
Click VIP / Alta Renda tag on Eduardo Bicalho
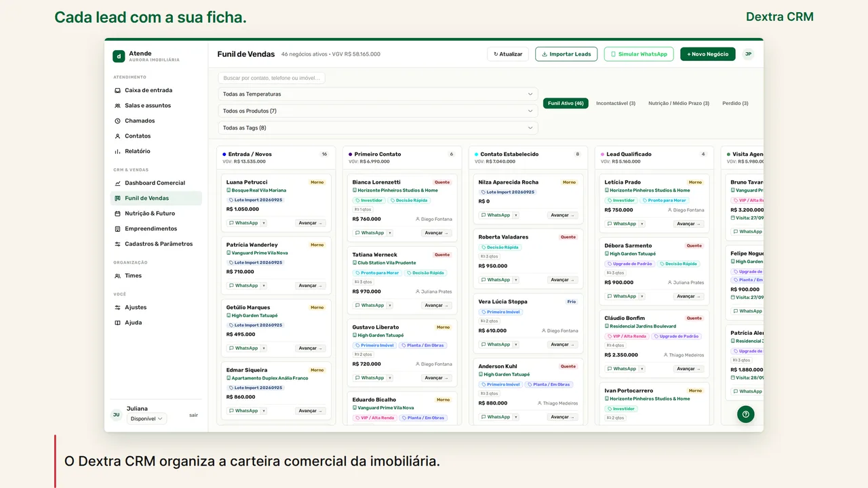tap(375, 418)
